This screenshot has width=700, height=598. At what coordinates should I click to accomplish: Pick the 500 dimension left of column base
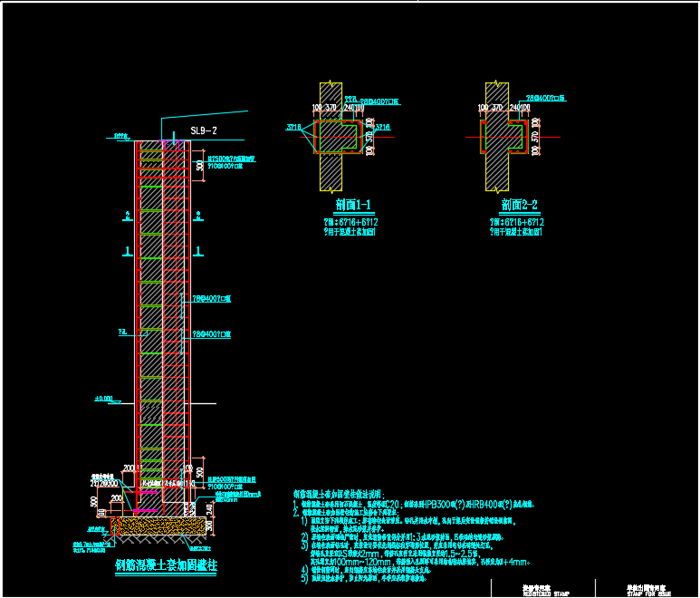coord(94,502)
